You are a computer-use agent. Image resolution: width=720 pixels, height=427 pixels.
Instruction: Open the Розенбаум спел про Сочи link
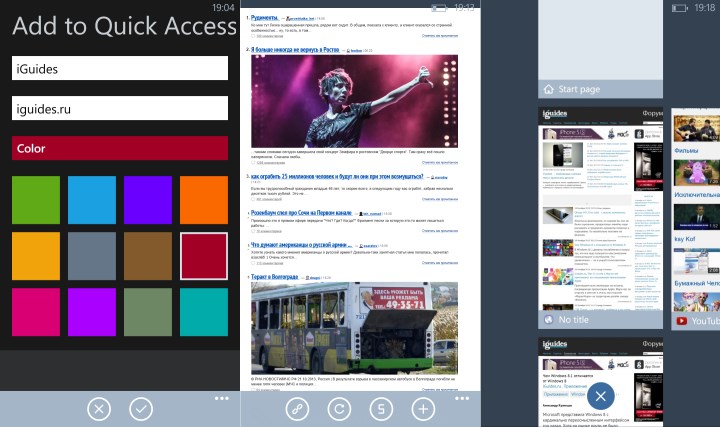pos(302,213)
